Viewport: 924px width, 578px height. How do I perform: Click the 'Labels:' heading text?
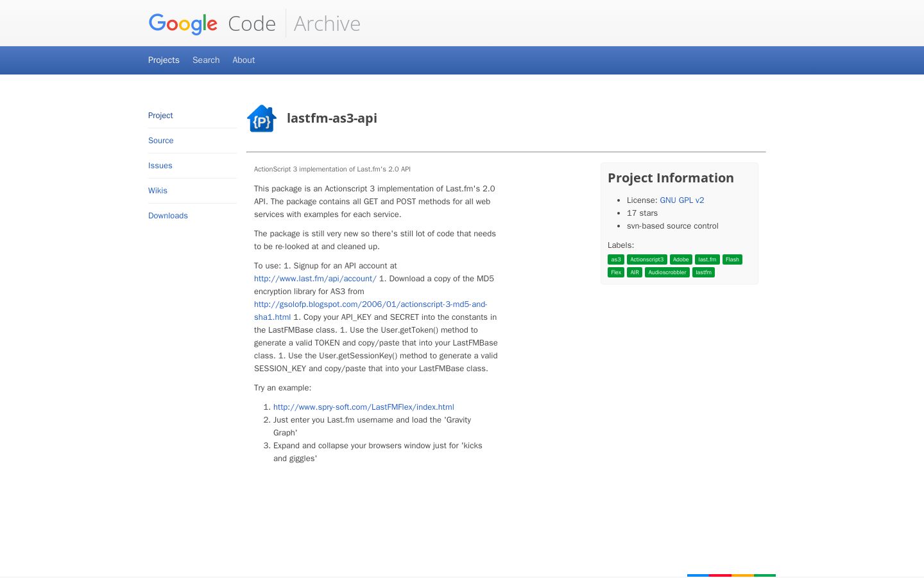[620, 245]
